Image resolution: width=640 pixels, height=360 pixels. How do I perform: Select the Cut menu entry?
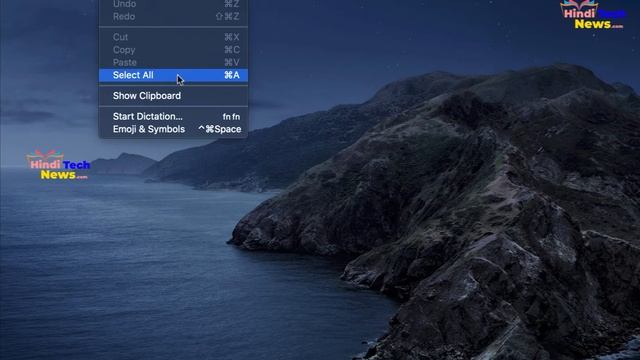pyautogui.click(x=173, y=37)
